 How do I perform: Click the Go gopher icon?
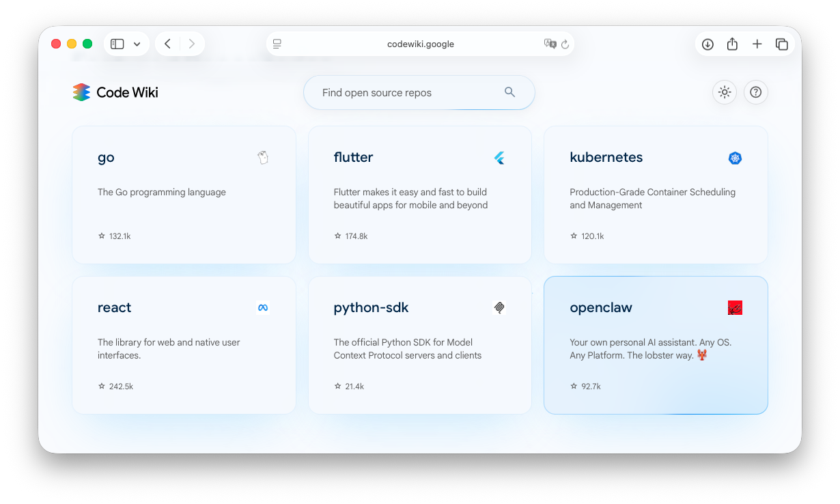coord(263,158)
